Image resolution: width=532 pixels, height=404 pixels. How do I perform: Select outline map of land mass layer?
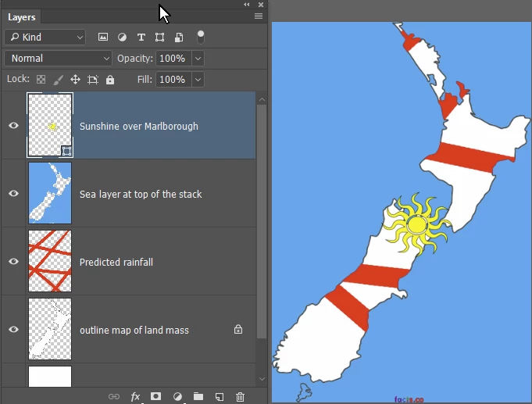[x=134, y=330]
